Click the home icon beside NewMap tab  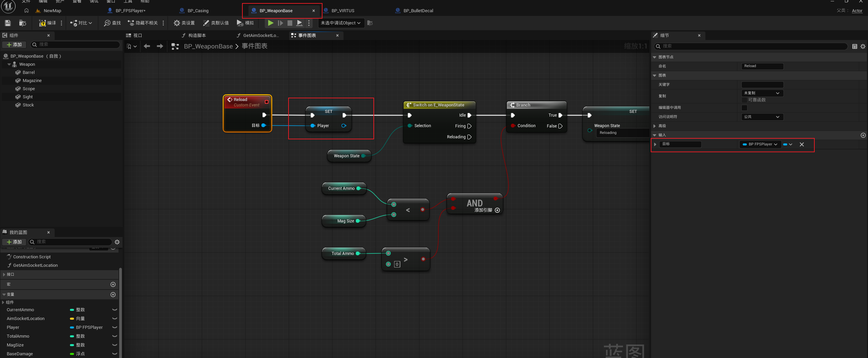coord(26,11)
